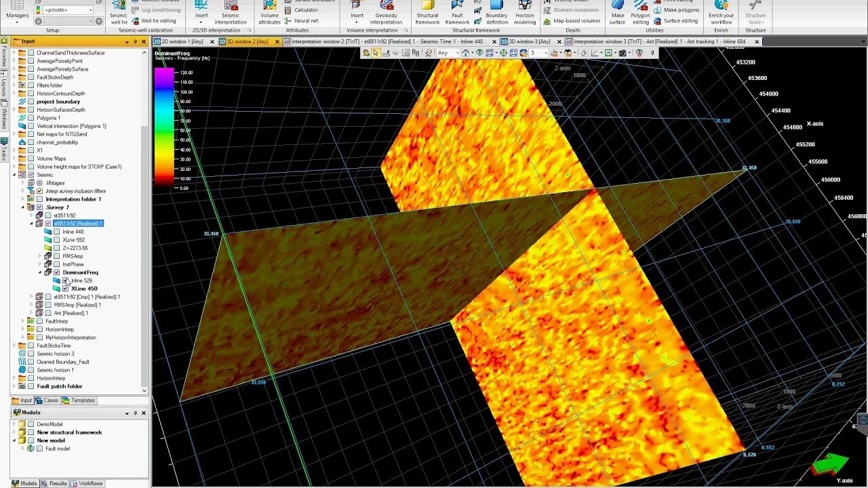Open Map-based volumes

pos(572,21)
